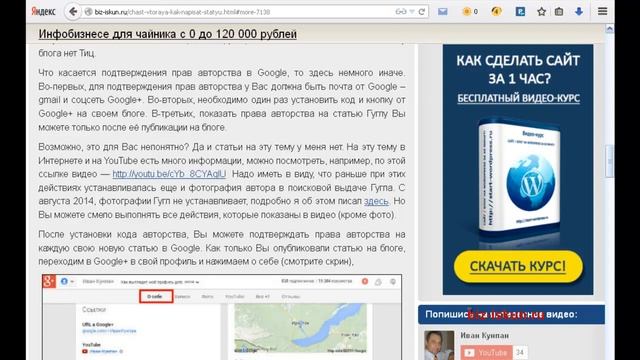The image size is (640, 360).
Task: Show bookmarks list clipboard icon
Action: [x=559, y=11]
